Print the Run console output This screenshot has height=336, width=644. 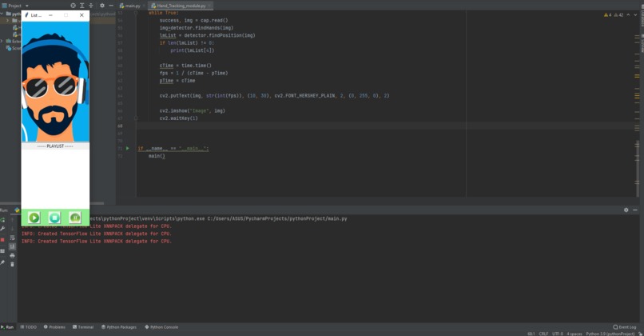coord(12,255)
